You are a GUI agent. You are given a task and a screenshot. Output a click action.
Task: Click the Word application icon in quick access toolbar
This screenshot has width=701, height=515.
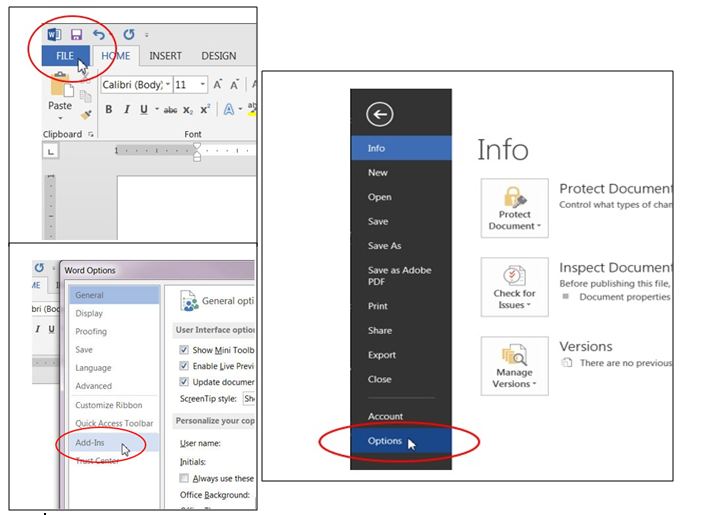point(55,34)
